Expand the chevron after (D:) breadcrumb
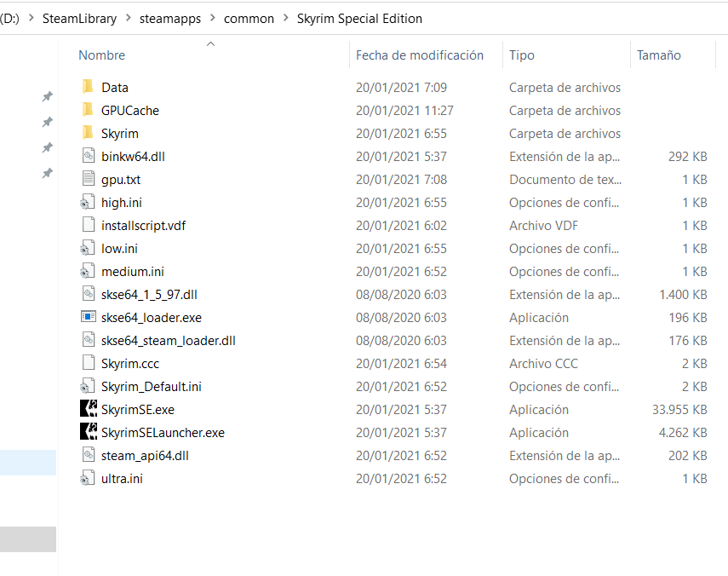The height and width of the screenshot is (576, 728). coord(32,18)
